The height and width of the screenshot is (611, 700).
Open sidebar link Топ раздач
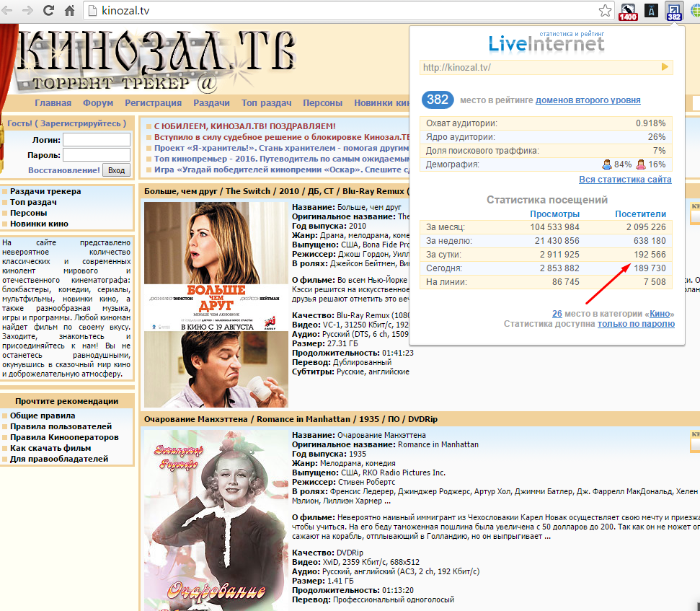[33, 202]
